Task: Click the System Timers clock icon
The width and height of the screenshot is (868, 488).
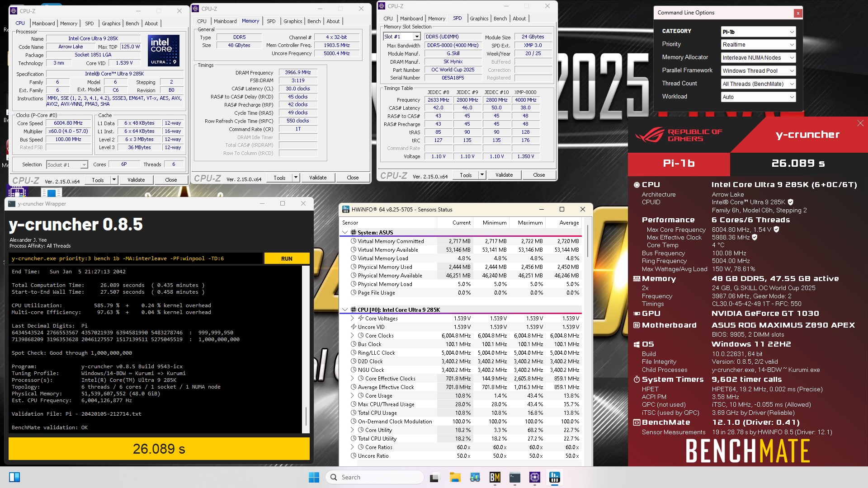Action: point(637,380)
